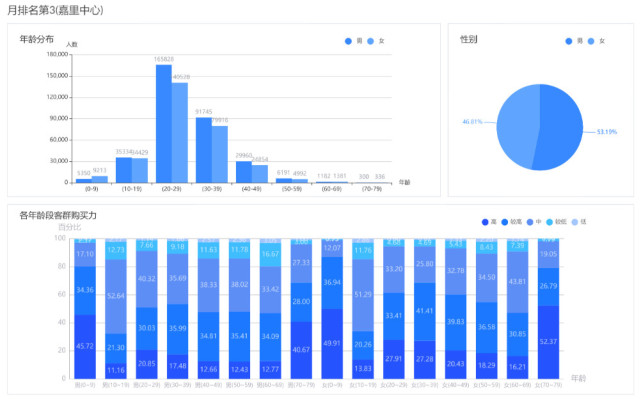This screenshot has height=399, width=641.
Task: Toggle 中 legend dot in 购买力 chart
Action: [x=530, y=222]
